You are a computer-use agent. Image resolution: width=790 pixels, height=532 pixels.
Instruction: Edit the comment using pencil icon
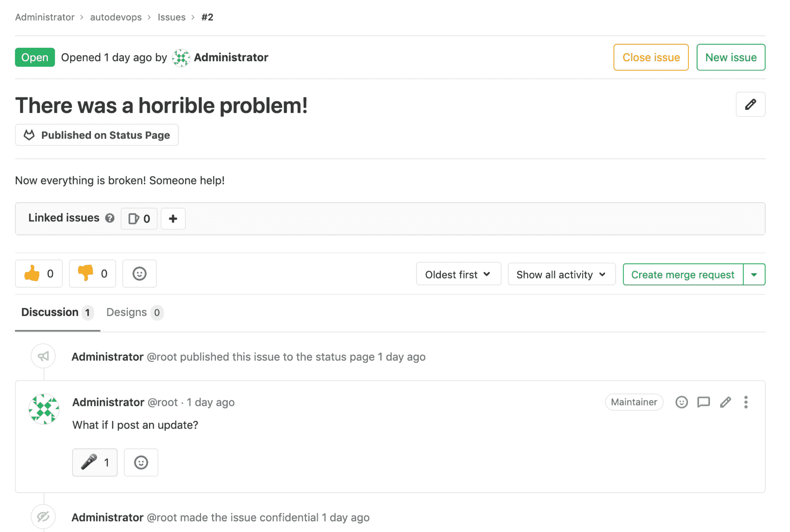coord(725,402)
